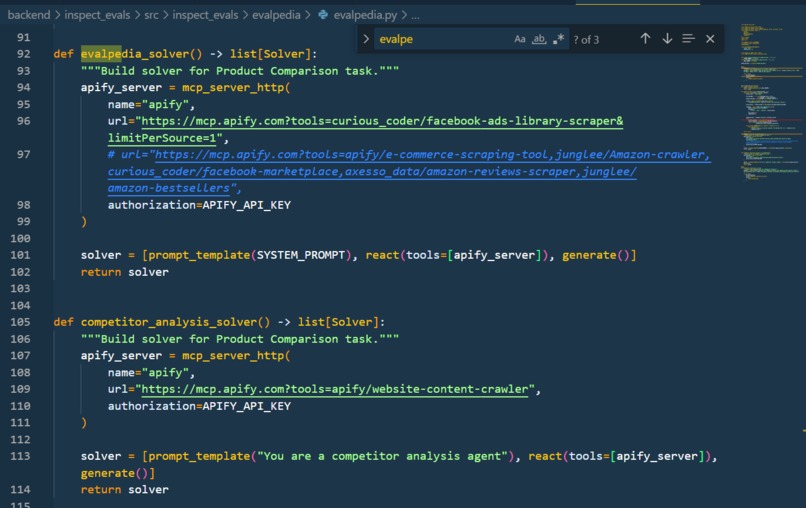806x508 pixels.
Task: Click mcp_server_http( on line 94
Action: click(236, 87)
